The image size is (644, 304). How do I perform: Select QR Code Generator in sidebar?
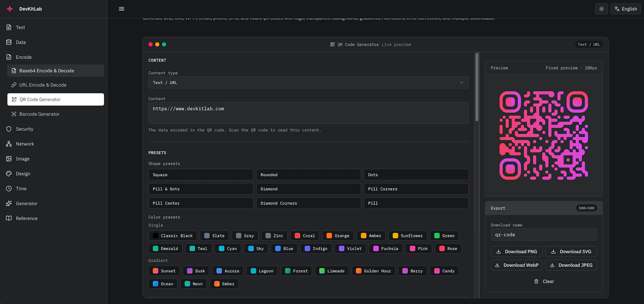pyautogui.click(x=56, y=99)
